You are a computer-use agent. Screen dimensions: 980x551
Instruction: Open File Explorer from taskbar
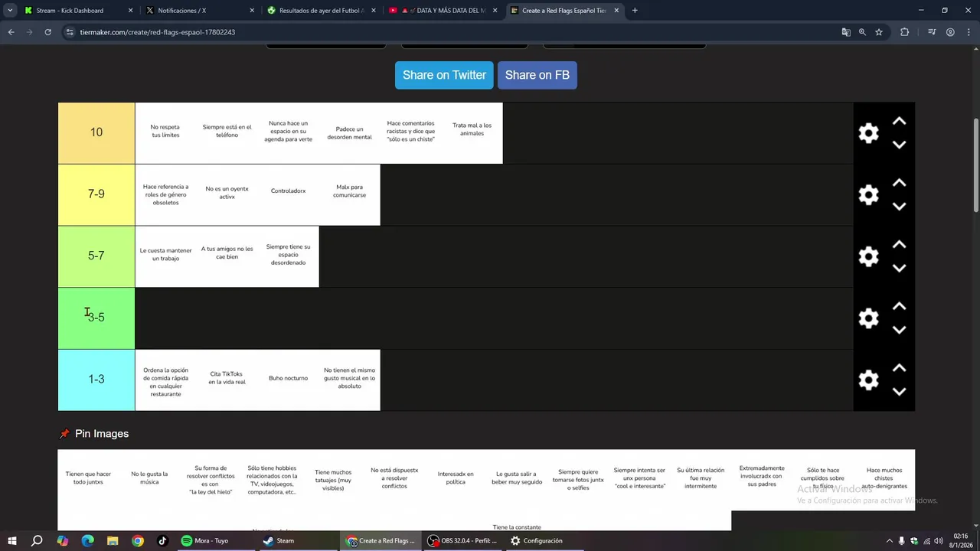pyautogui.click(x=113, y=541)
